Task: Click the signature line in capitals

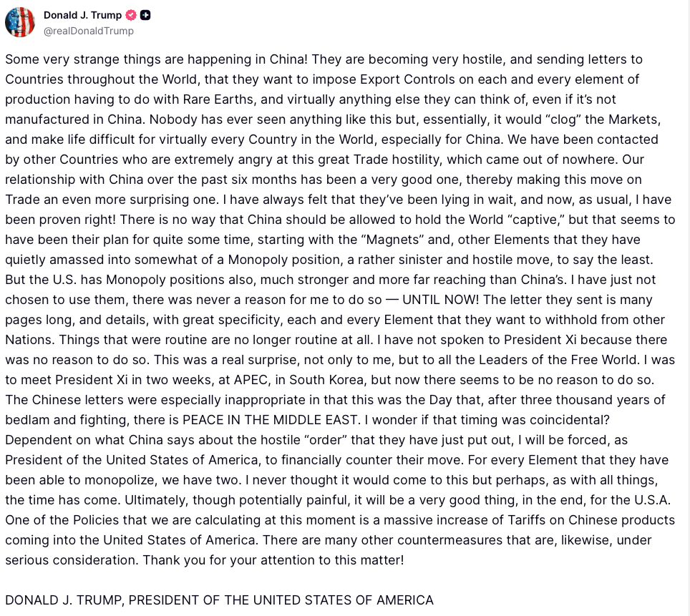Action: point(219,600)
